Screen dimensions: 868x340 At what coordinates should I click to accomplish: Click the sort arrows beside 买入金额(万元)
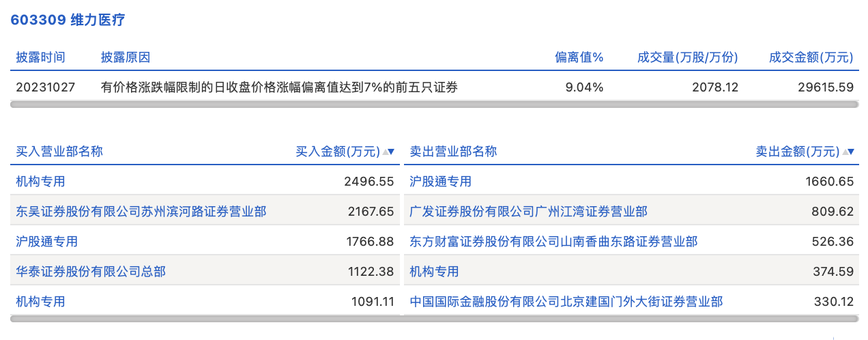coord(388,152)
